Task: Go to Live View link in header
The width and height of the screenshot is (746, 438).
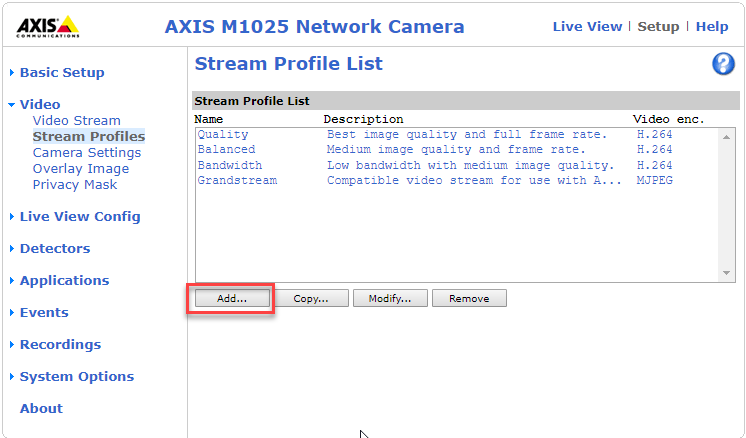Action: (x=587, y=27)
